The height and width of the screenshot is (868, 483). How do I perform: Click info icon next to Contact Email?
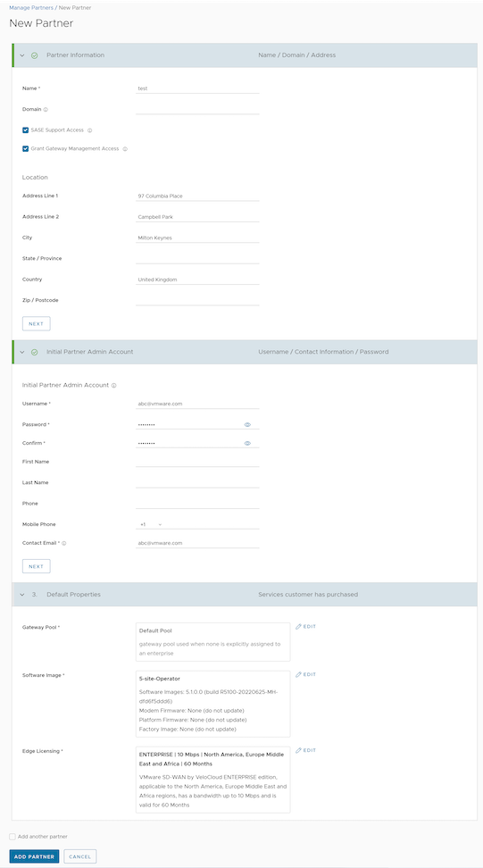click(64, 544)
